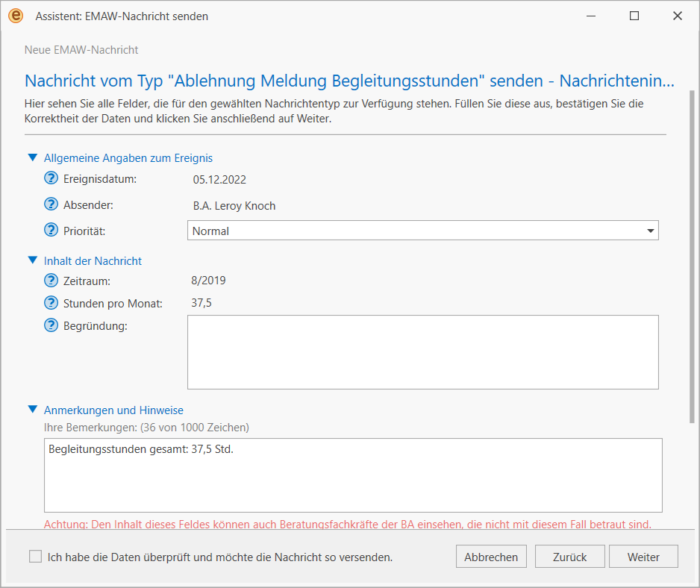700x588 pixels.
Task: Collapse the Anmerkungen und Hinweise section
Action: click(33, 410)
